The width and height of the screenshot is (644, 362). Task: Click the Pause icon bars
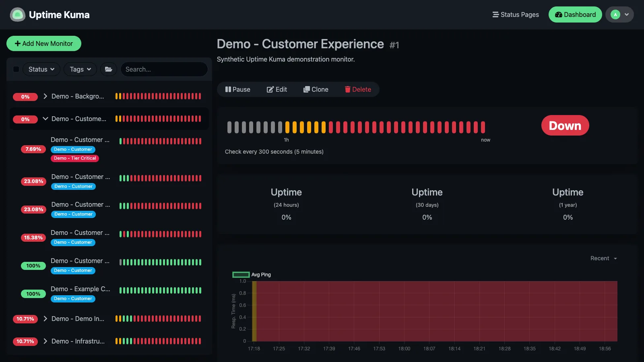tap(228, 89)
